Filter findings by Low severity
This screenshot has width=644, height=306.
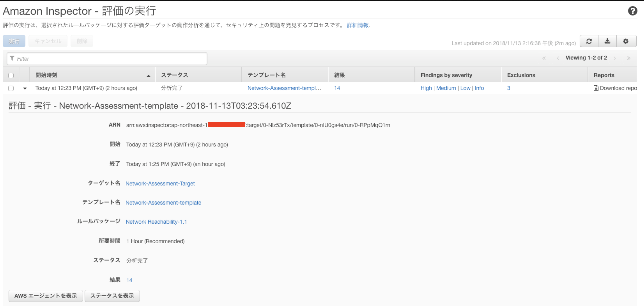pos(465,88)
